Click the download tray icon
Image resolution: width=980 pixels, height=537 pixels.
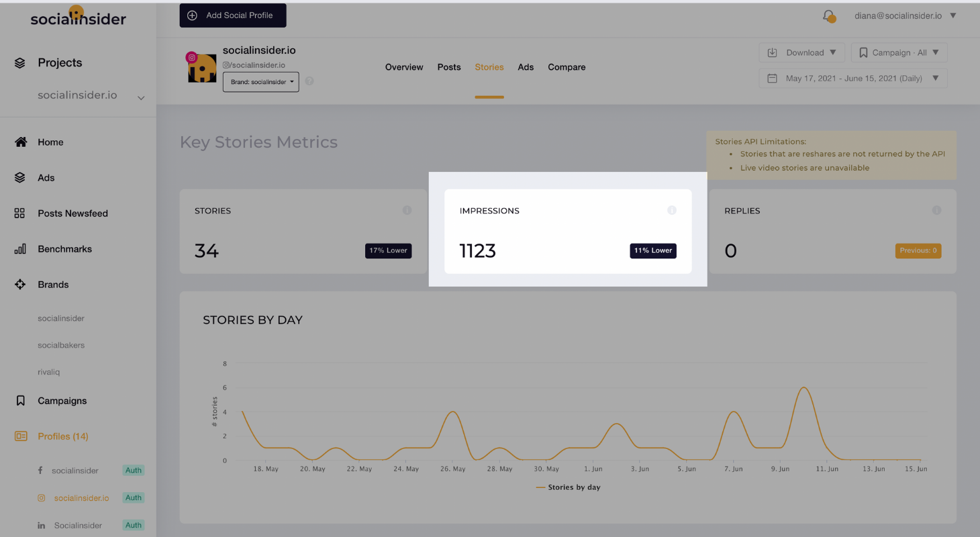(773, 52)
